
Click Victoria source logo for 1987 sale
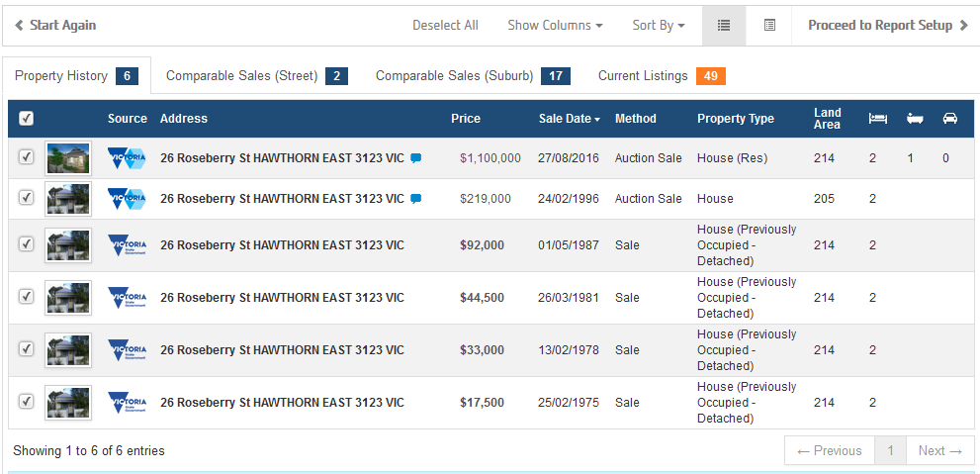(127, 245)
